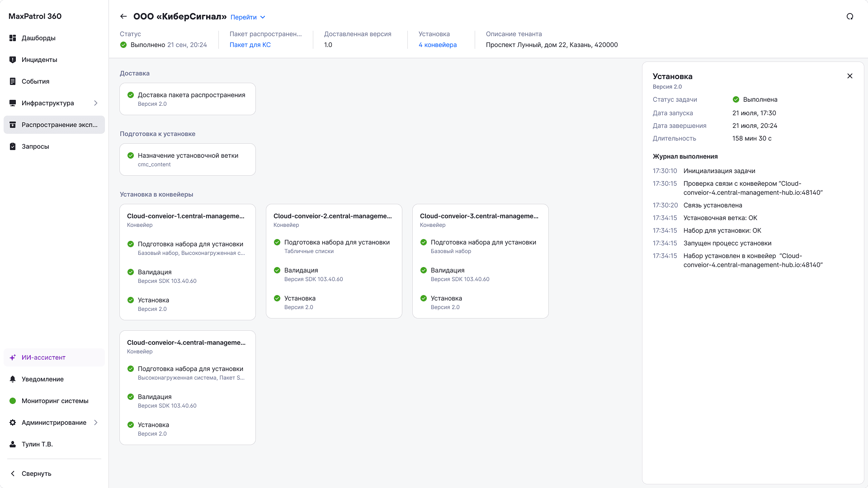Viewport: 868px width, 488px height.
Task: Select Установка step in Cloud-conveior-4 card
Action: point(153,425)
